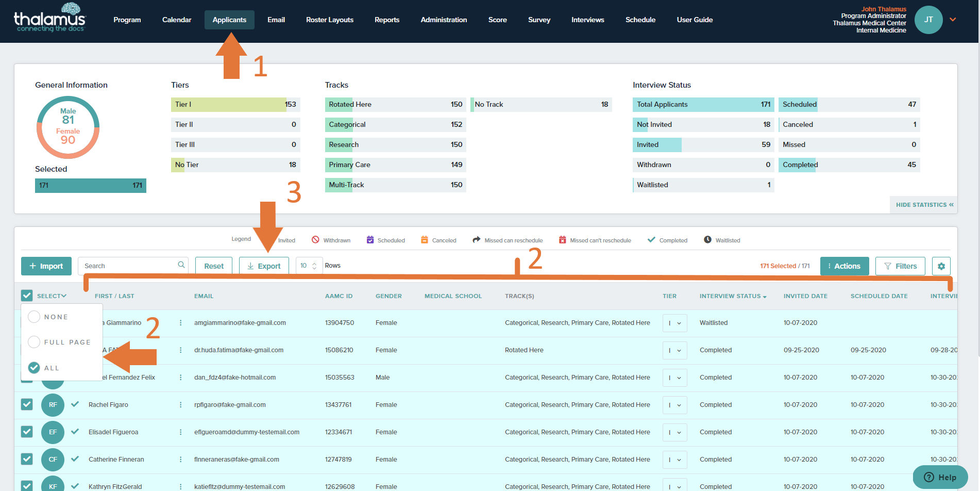The height and width of the screenshot is (491, 980).
Task: Click Missed can reschedule legend arrow icon
Action: pos(477,240)
